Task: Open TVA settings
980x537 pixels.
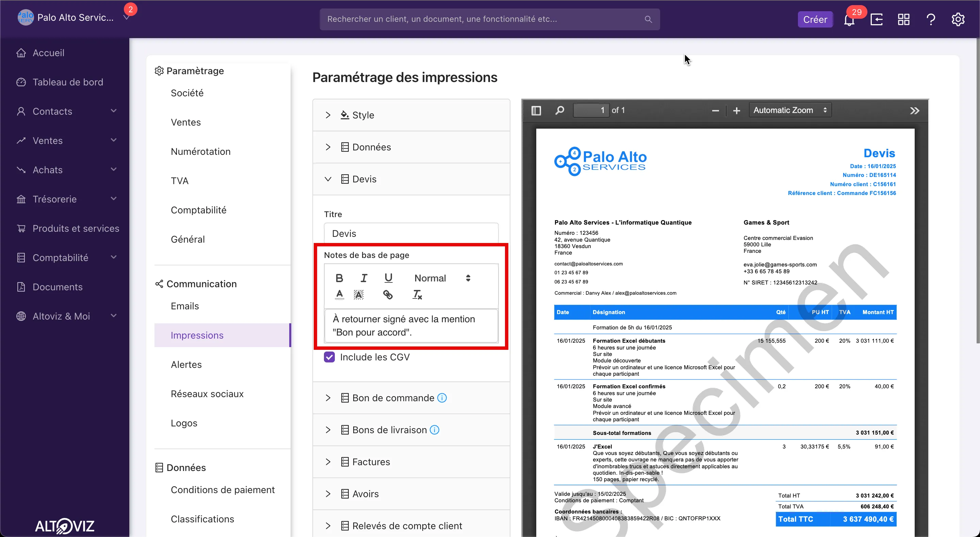Action: [x=180, y=181]
